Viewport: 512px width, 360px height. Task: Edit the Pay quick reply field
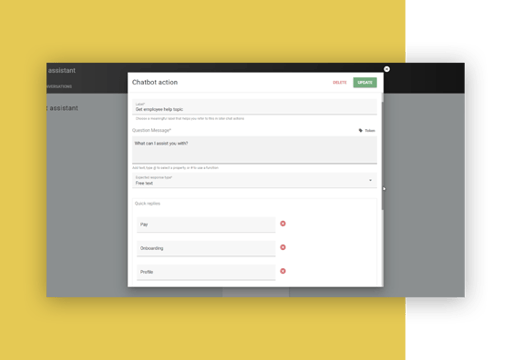pos(206,225)
